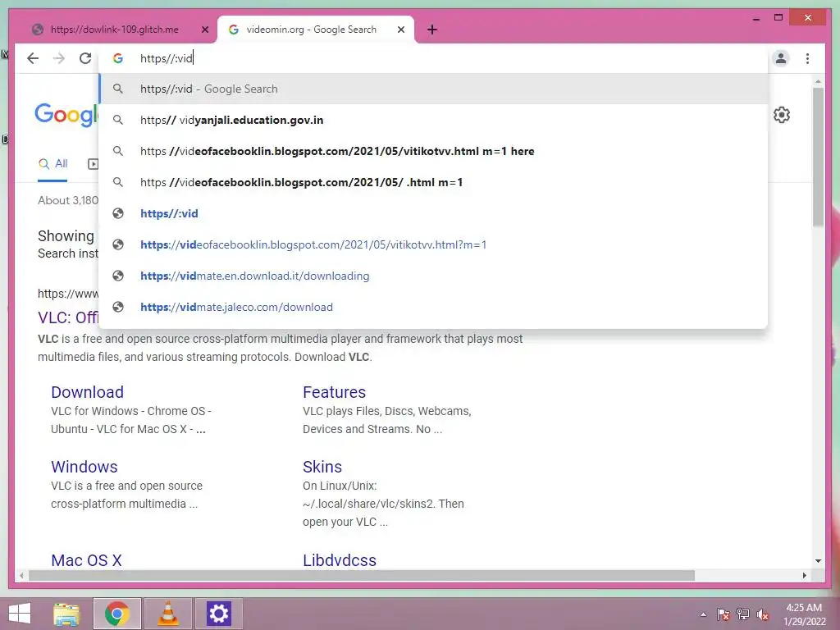The width and height of the screenshot is (840, 630).
Task: Click the globe icon beside vidmate.jaleco.com suggestion
Action: coord(118,307)
